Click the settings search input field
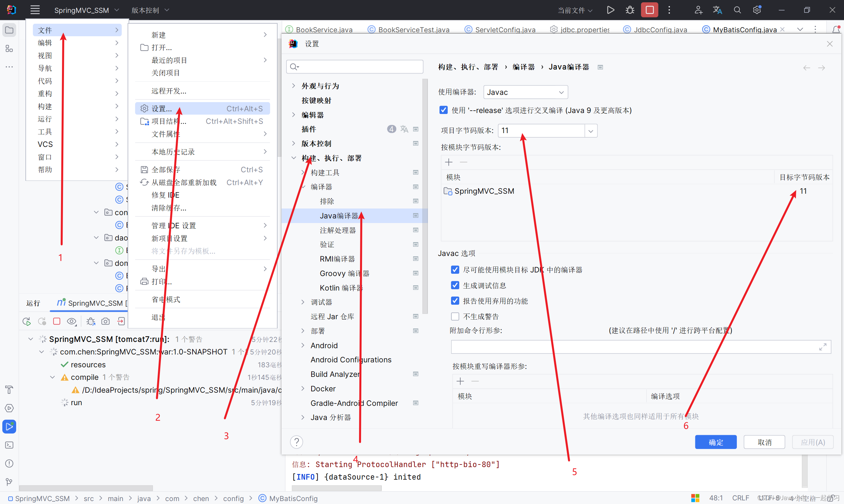This screenshot has width=844, height=504. click(355, 67)
